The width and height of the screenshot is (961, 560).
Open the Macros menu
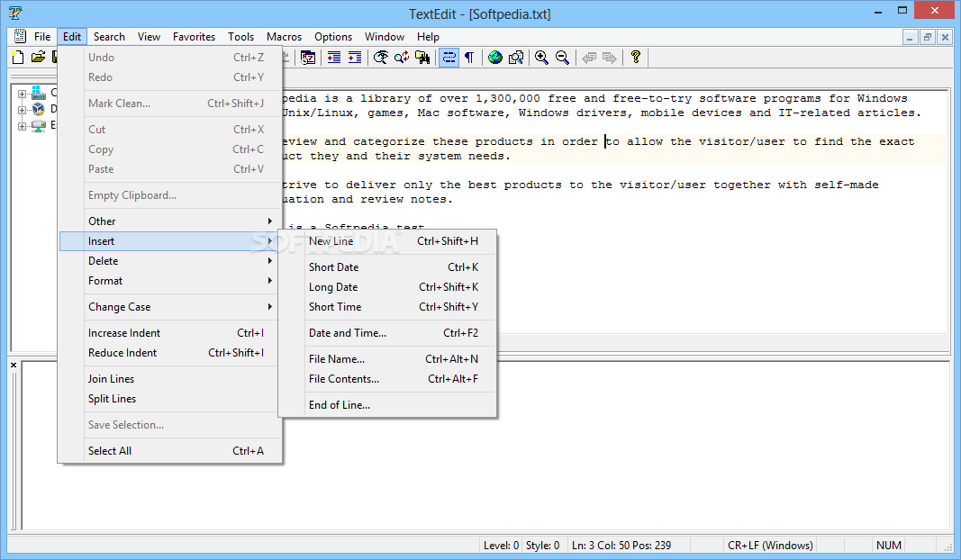(284, 37)
